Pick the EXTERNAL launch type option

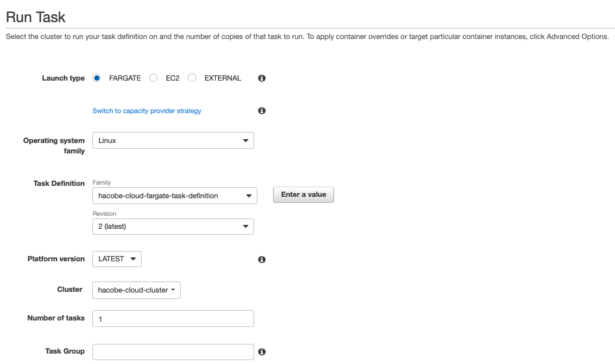click(192, 78)
